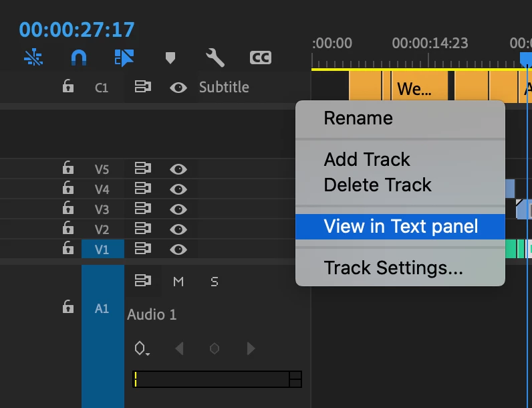The width and height of the screenshot is (532, 408).
Task: Select View in Text panel menu item
Action: click(x=400, y=226)
